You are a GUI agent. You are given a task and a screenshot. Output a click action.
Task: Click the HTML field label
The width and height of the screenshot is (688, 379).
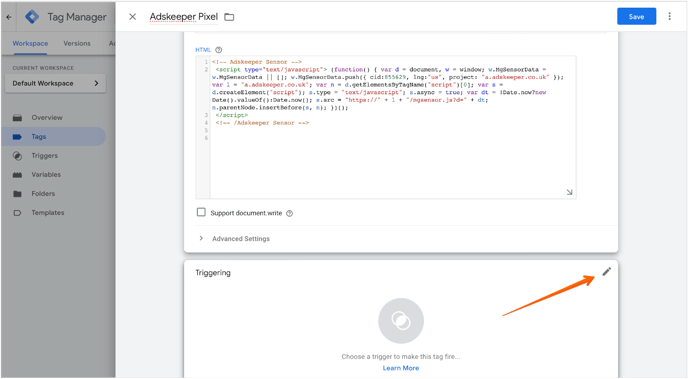tap(203, 50)
